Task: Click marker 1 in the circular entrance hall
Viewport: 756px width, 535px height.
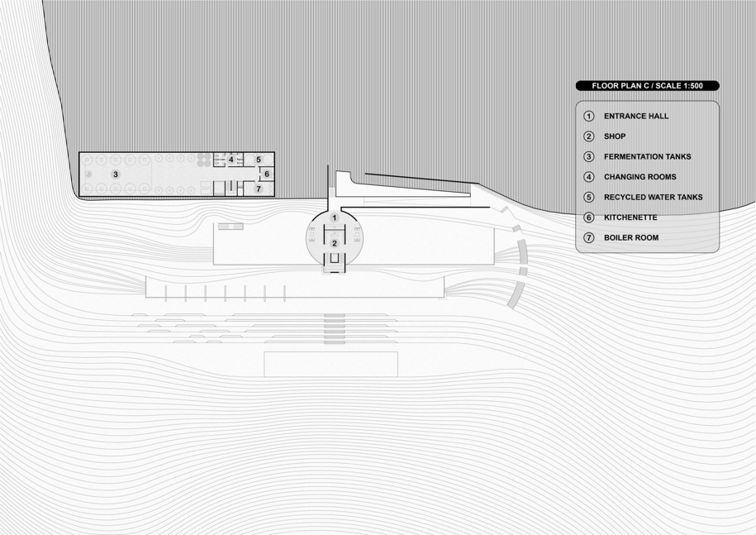Action: [x=334, y=218]
